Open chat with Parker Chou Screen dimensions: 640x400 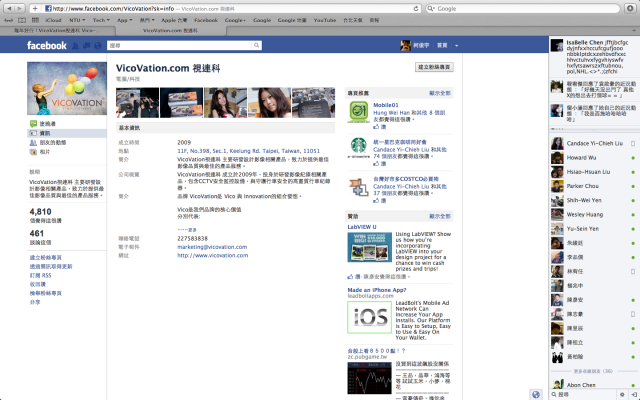click(594, 186)
